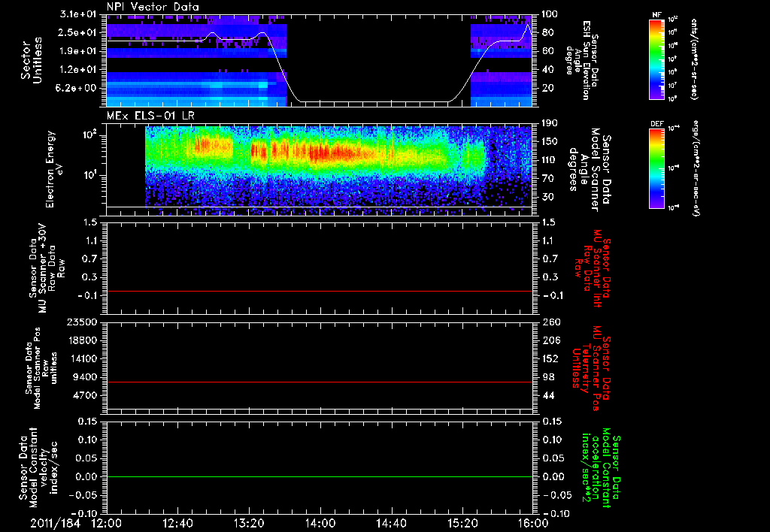Click the '206' telemetry tick label
The image size is (770, 532).
pos(550,340)
